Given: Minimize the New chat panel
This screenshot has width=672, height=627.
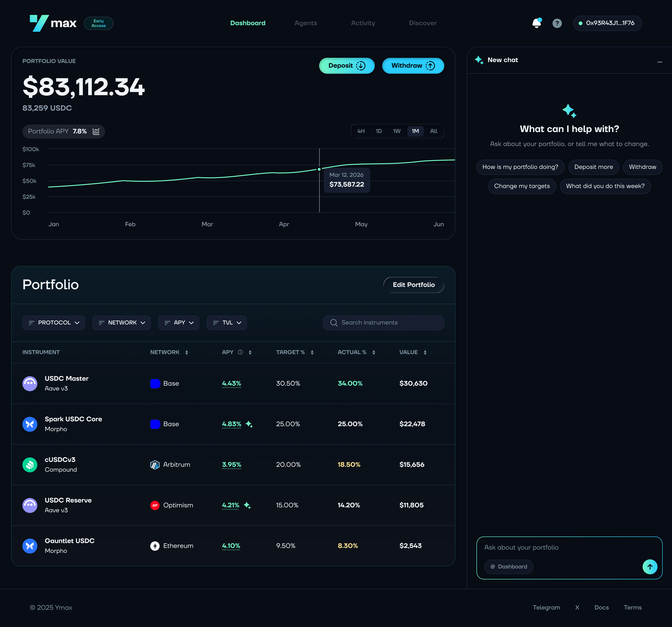Looking at the screenshot, I should [660, 62].
